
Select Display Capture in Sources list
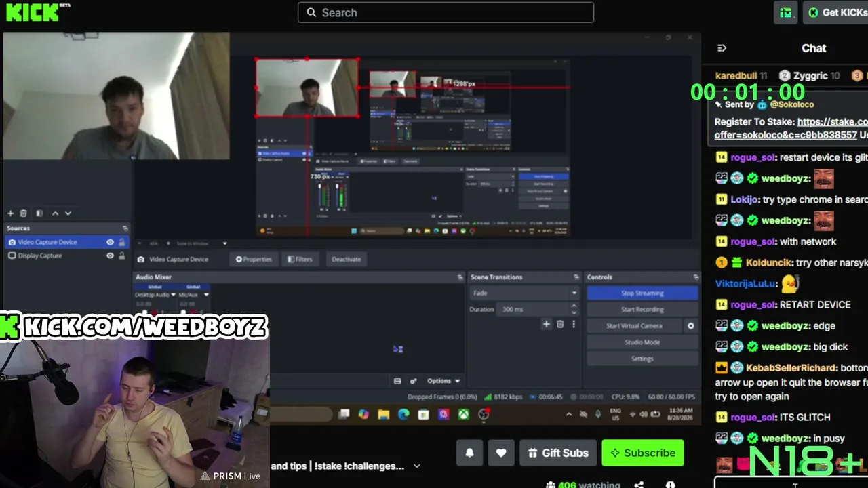click(x=67, y=256)
